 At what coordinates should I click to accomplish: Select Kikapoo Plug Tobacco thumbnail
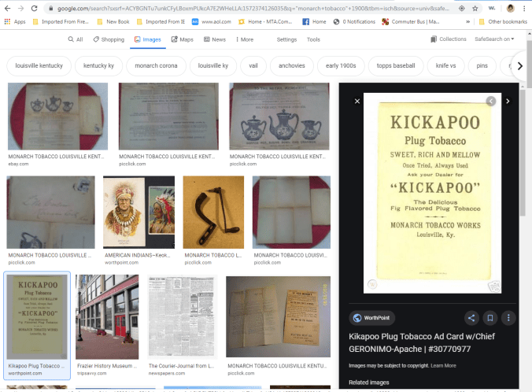click(x=37, y=317)
